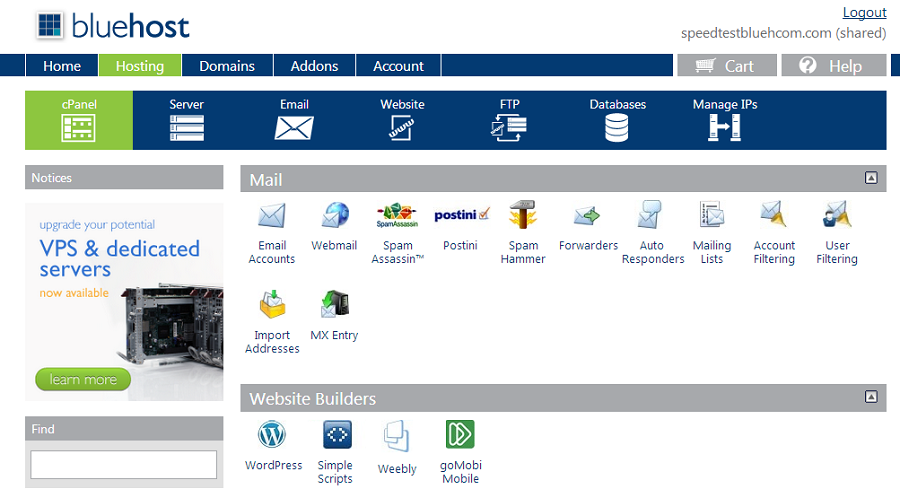Viewport: 900px width, 489px height.
Task: Open the Manage IPs section
Action: (x=724, y=120)
